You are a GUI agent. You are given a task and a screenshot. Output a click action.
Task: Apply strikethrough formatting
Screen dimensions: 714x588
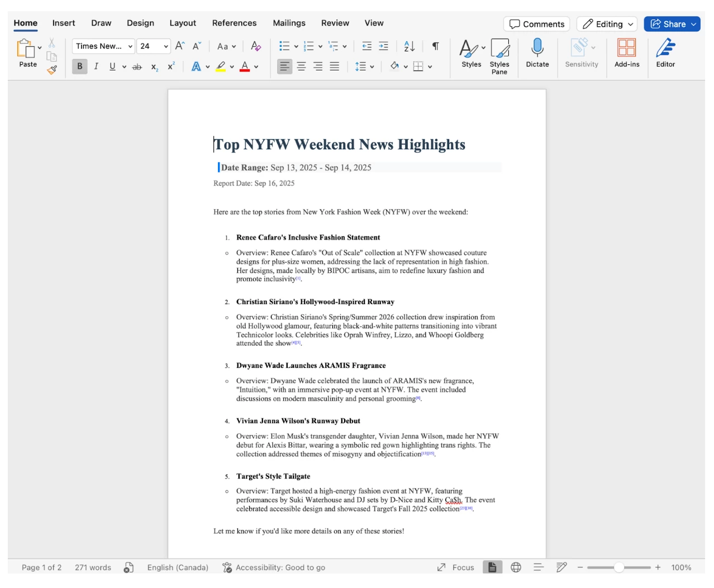click(x=137, y=67)
